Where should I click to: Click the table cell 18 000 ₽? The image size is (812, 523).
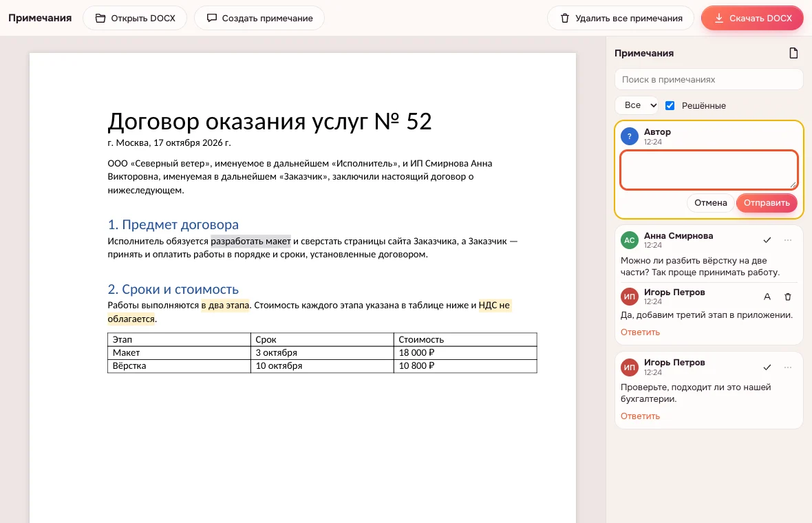point(466,352)
